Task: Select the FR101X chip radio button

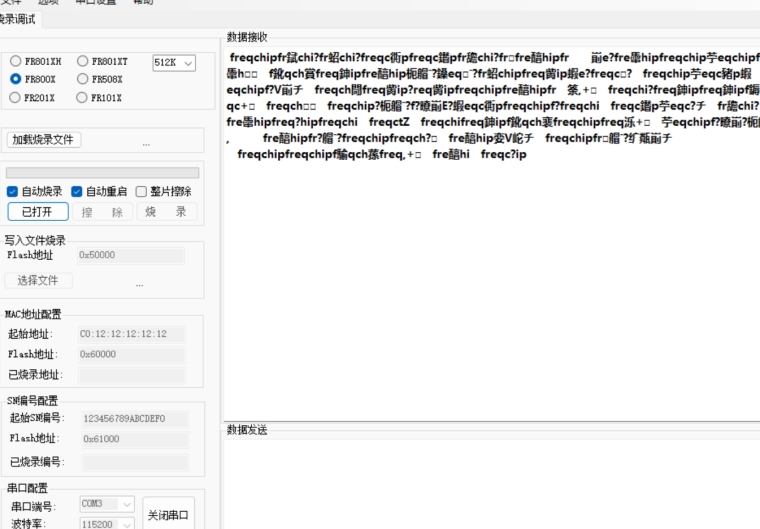Action: click(83, 98)
